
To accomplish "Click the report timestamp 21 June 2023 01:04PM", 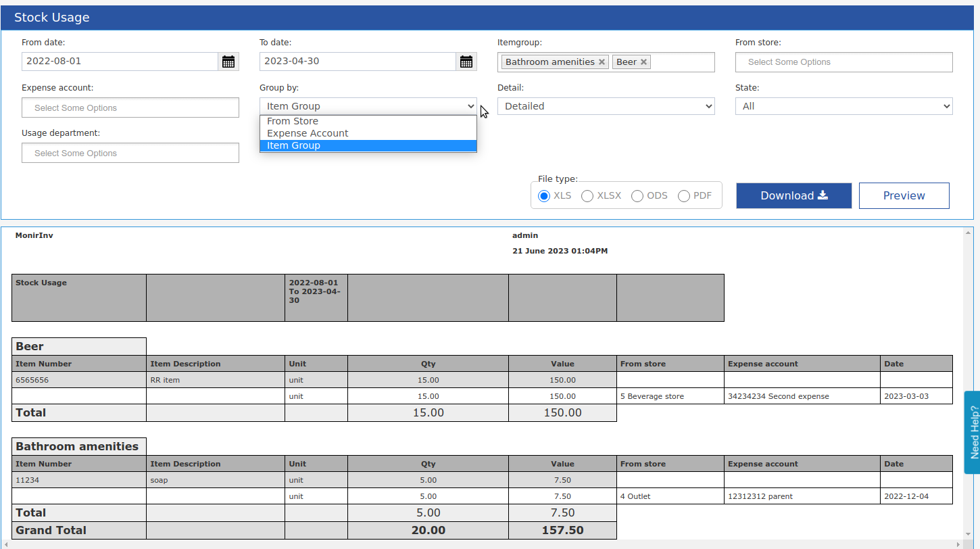I will pyautogui.click(x=560, y=251).
